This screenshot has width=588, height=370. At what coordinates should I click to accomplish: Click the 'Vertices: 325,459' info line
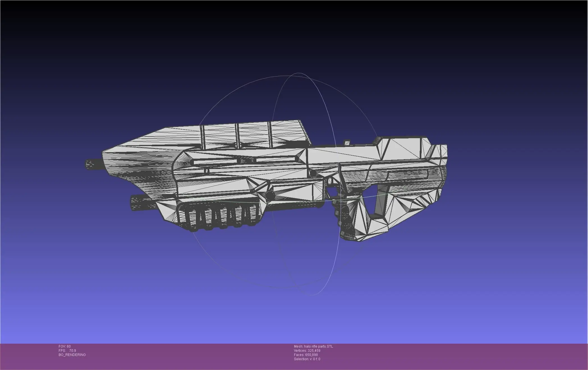[x=307, y=351]
